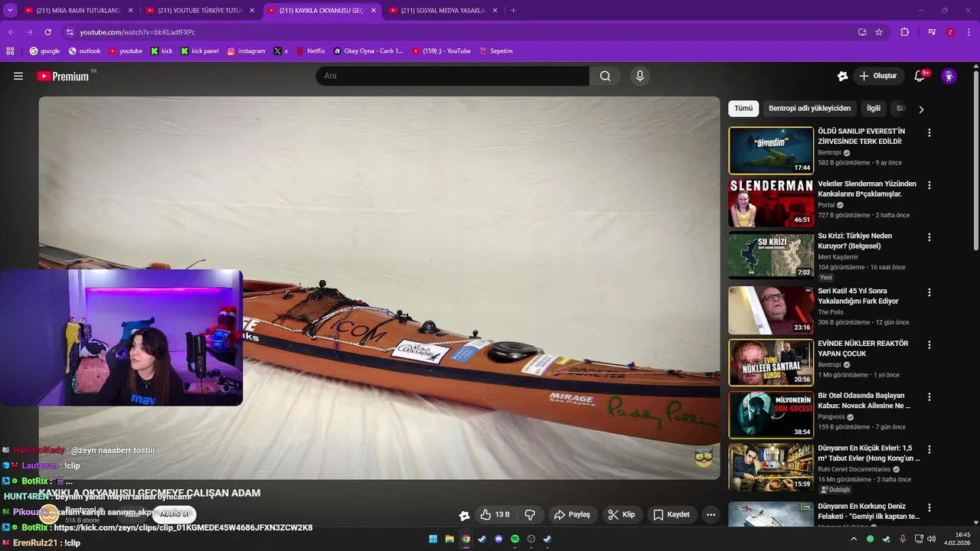
Task: Open options for Bir Otel Odasında video
Action: (x=929, y=397)
